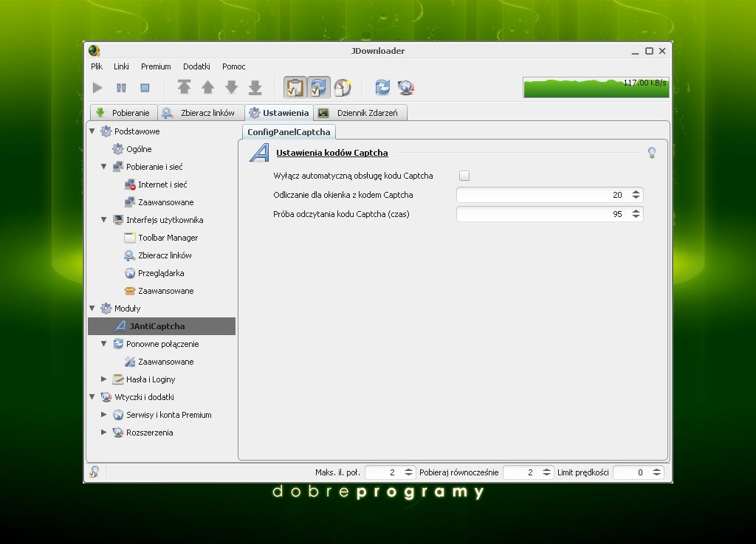Toggle auto reconnect toolbar icon
The image size is (756, 544).
tap(318, 87)
